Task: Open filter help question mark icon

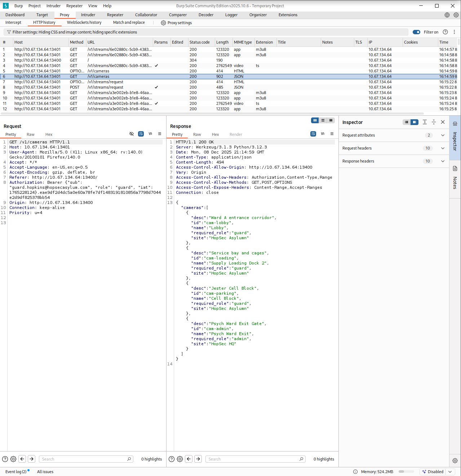Action: 445,32
